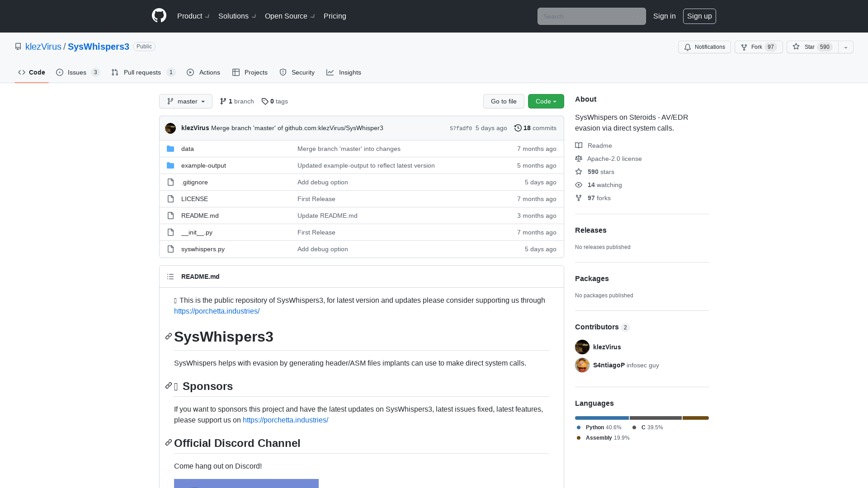Open the star lists dropdown arrow
This screenshot has width=868, height=488.
846,47
